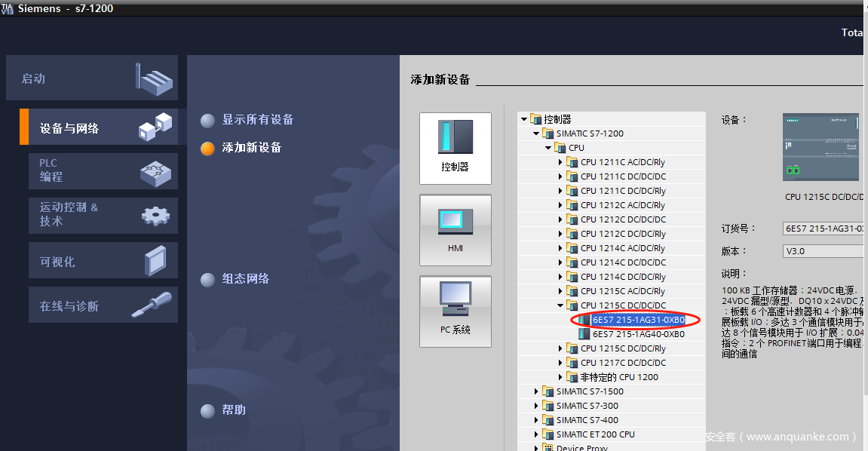
Task: Expand 非特定的 CPU 1200 node
Action: tap(560, 377)
